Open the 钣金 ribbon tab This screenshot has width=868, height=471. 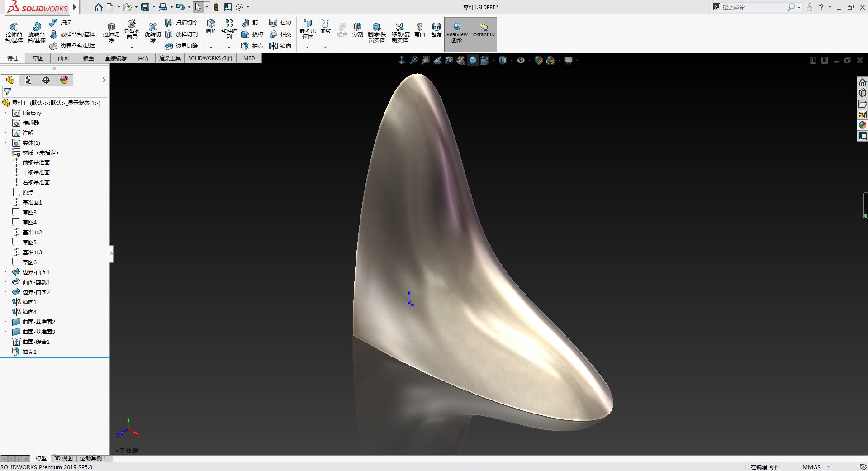89,58
